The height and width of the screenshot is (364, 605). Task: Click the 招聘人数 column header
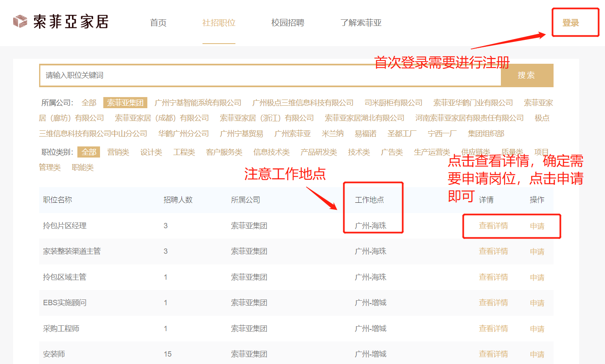point(178,200)
